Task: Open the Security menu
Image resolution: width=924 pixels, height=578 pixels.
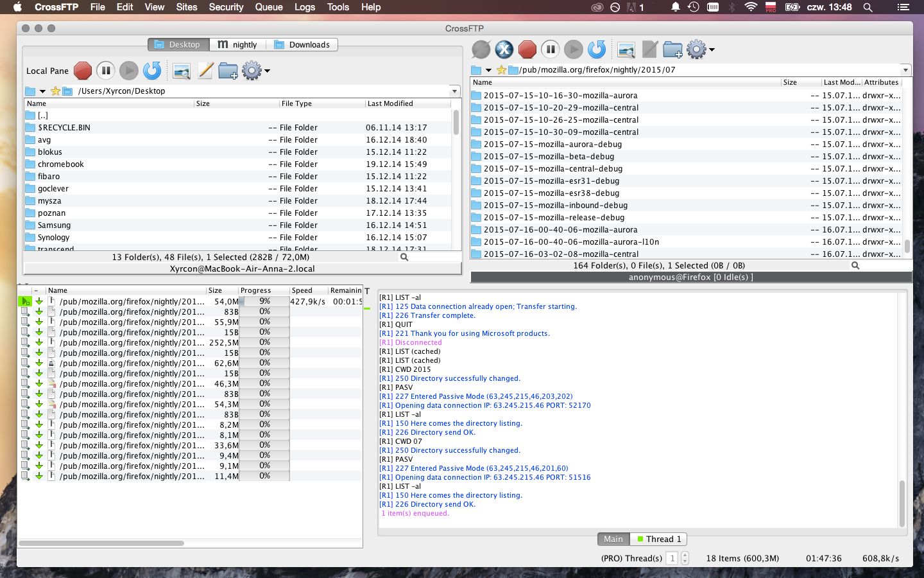Action: point(226,7)
